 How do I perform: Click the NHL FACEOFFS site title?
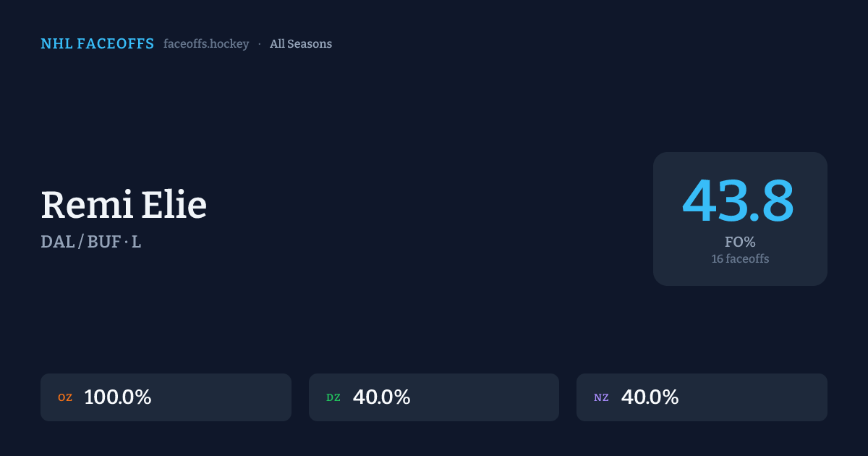(x=97, y=44)
